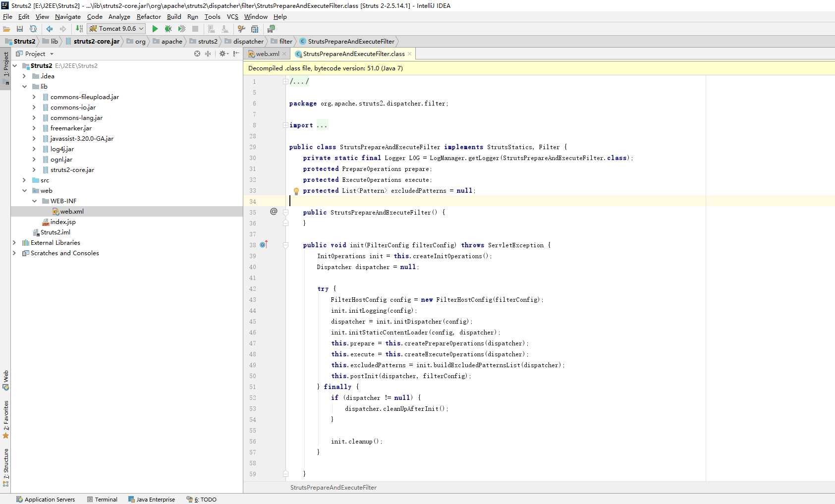This screenshot has width=835, height=504.
Task: Collapse the web folder
Action: [24, 190]
